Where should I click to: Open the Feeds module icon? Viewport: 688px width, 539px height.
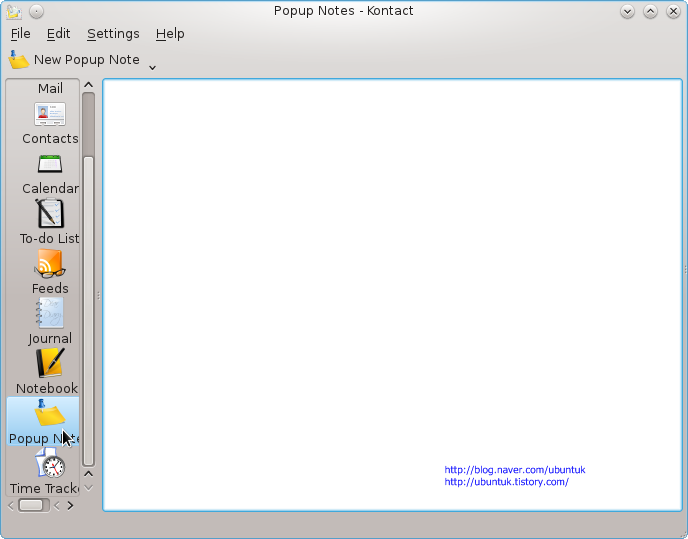(50, 263)
